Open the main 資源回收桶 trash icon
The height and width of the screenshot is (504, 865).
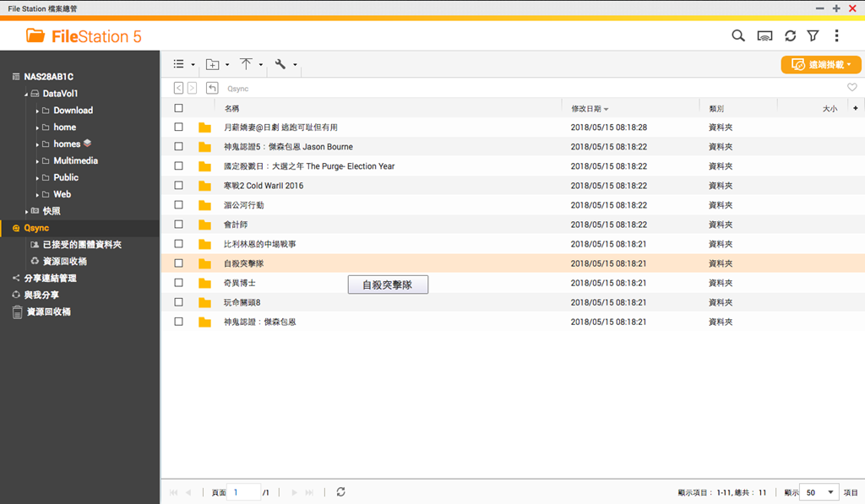[x=18, y=312]
